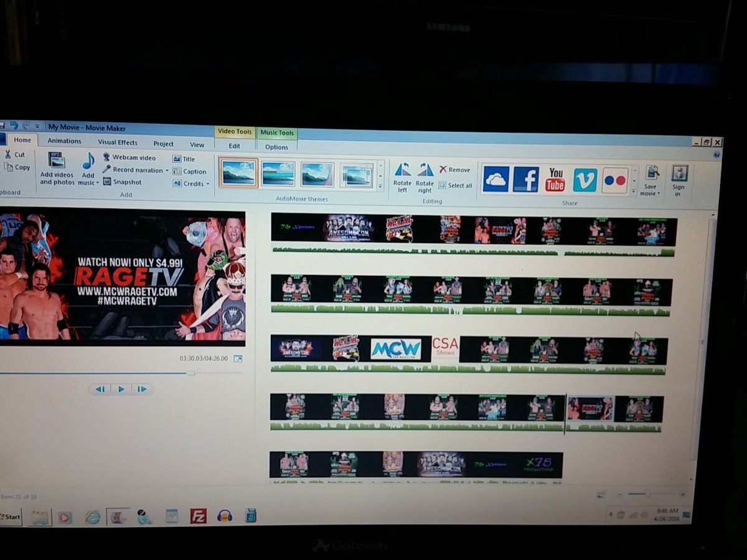Open FileZilla from the taskbar
The image size is (747, 560).
click(x=198, y=515)
